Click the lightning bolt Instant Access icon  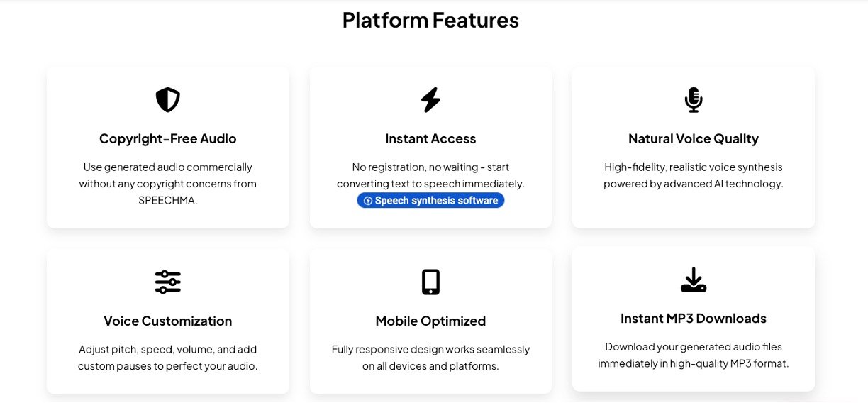[430, 100]
